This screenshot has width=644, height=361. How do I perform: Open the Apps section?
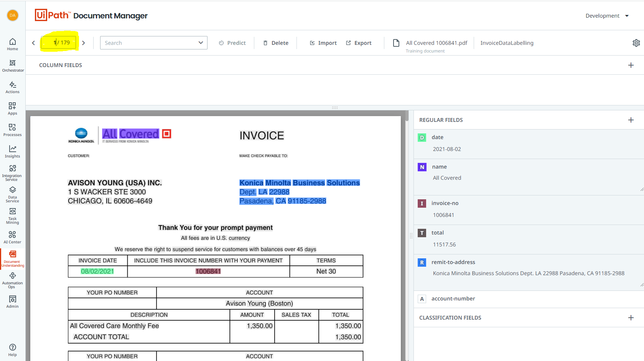coord(12,108)
